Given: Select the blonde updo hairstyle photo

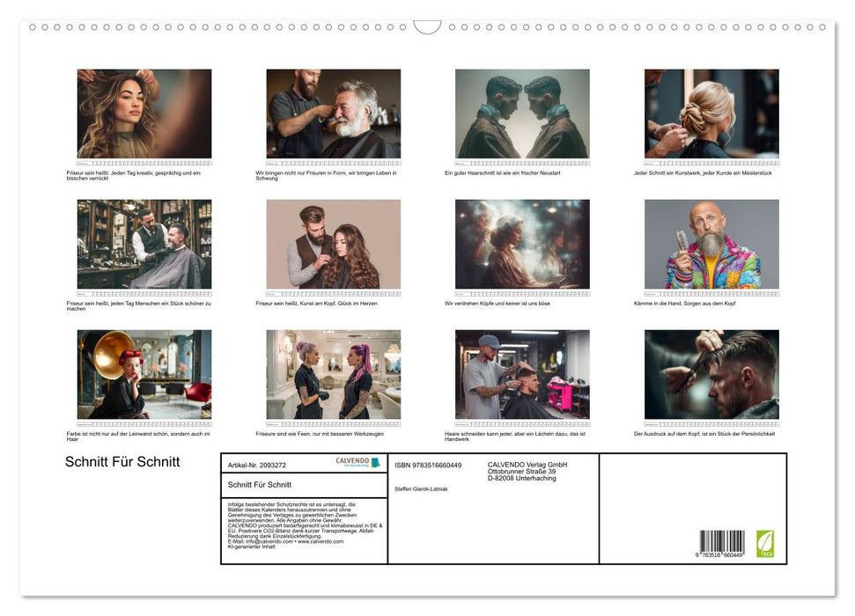Looking at the screenshot, I should pyautogui.click(x=711, y=114).
